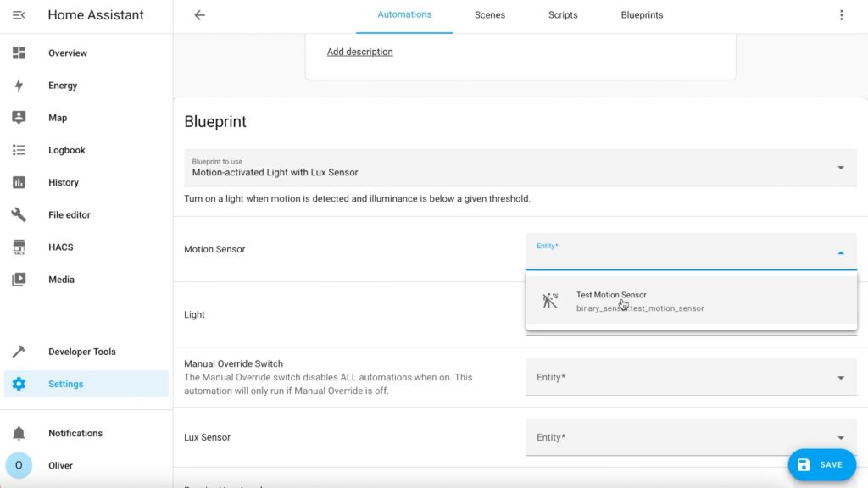Open the three-dot overflow menu
Image resolution: width=868 pixels, height=488 pixels.
[x=842, y=15]
